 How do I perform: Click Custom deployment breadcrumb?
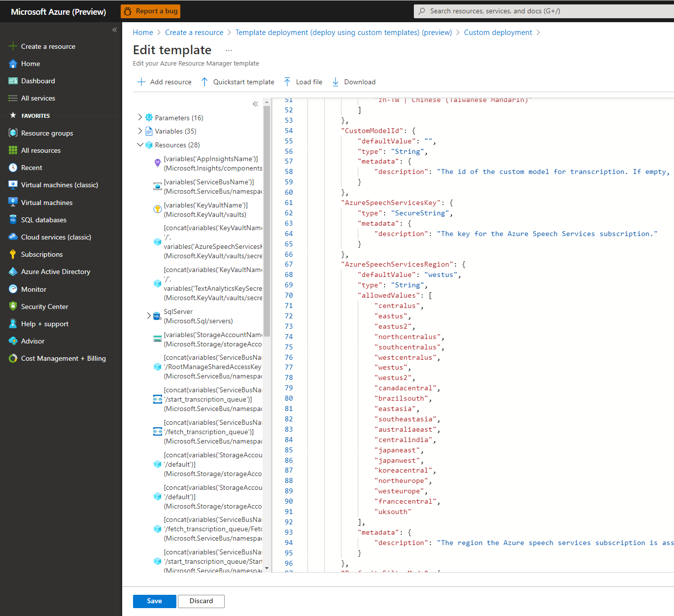[498, 33]
